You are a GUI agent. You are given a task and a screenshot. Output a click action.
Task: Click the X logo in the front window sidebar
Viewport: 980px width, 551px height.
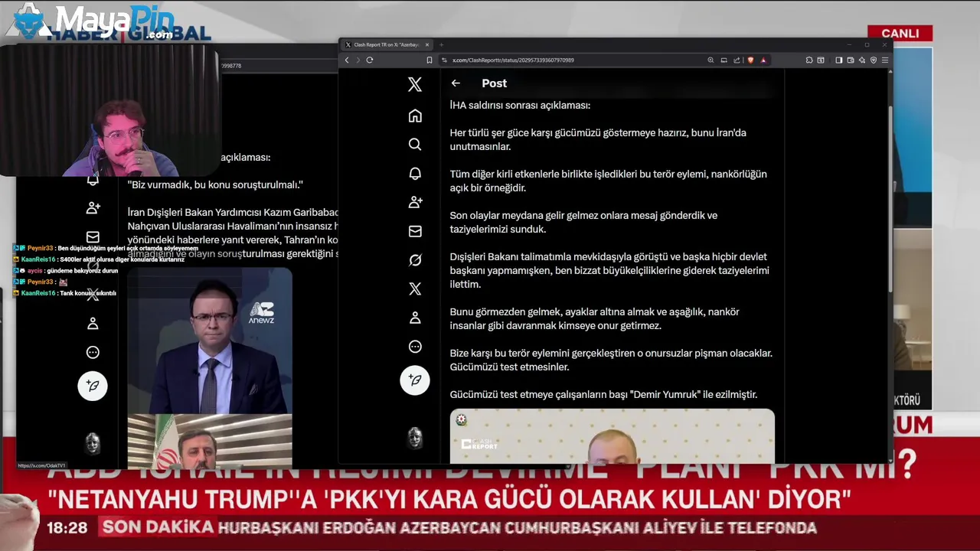pyautogui.click(x=415, y=85)
